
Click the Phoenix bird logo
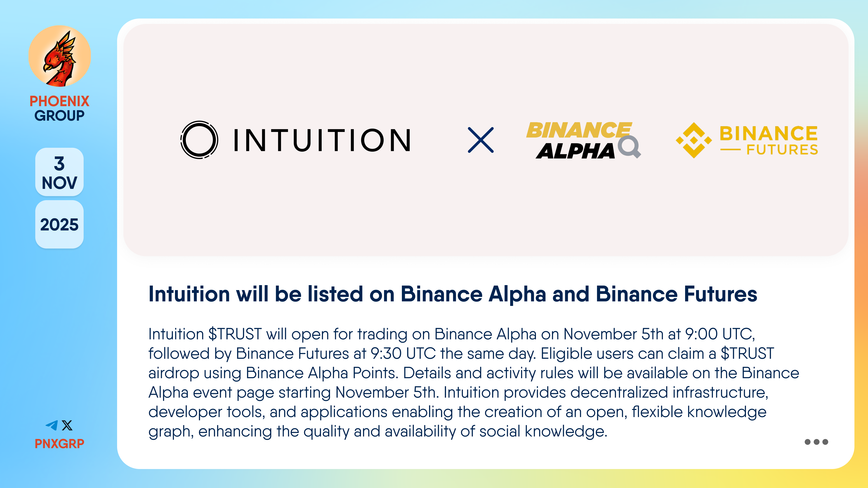pyautogui.click(x=60, y=56)
